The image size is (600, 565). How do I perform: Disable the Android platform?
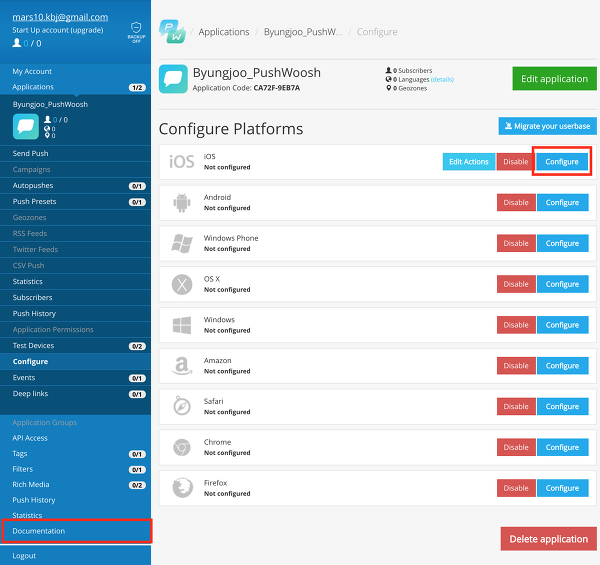[516, 203]
